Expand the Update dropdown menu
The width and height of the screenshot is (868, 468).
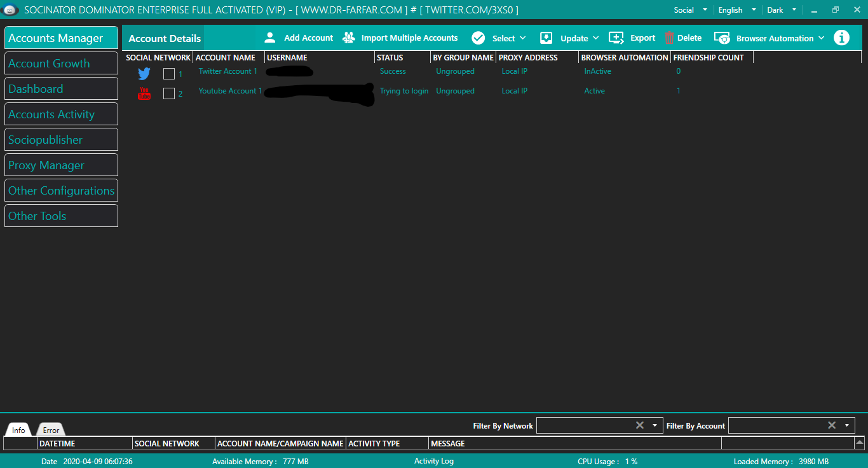(x=595, y=38)
